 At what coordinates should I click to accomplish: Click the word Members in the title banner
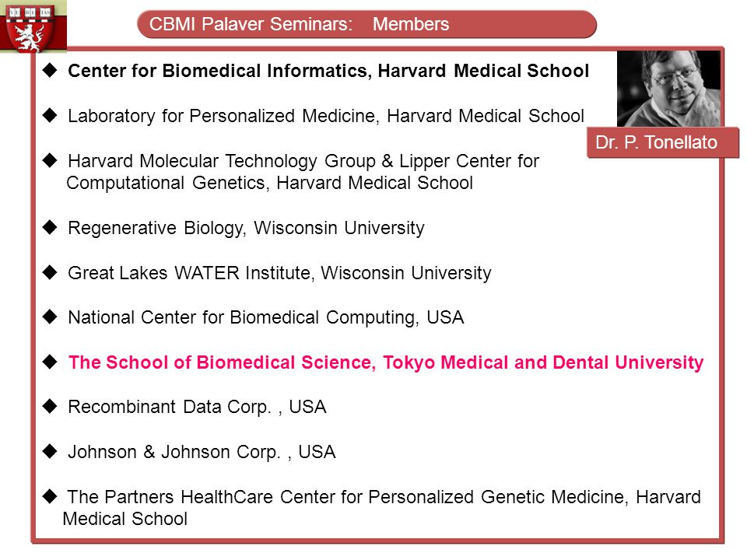click(411, 24)
